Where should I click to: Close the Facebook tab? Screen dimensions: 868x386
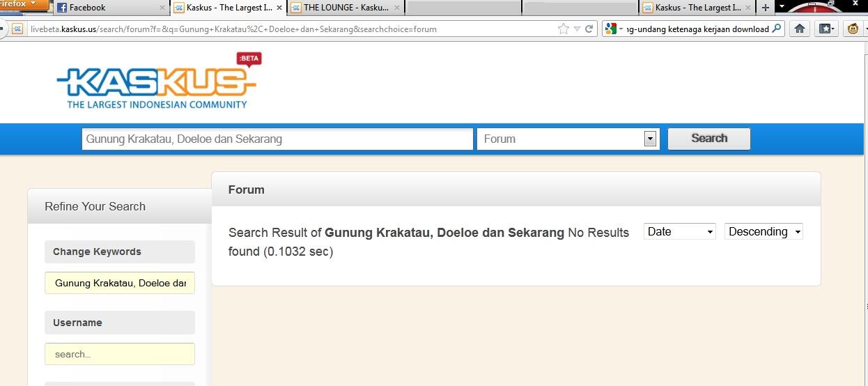[x=162, y=8]
